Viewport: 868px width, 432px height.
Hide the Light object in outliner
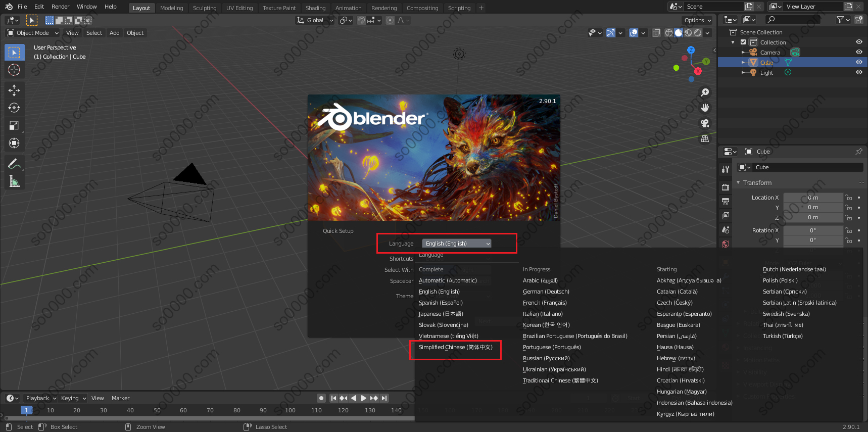(859, 72)
